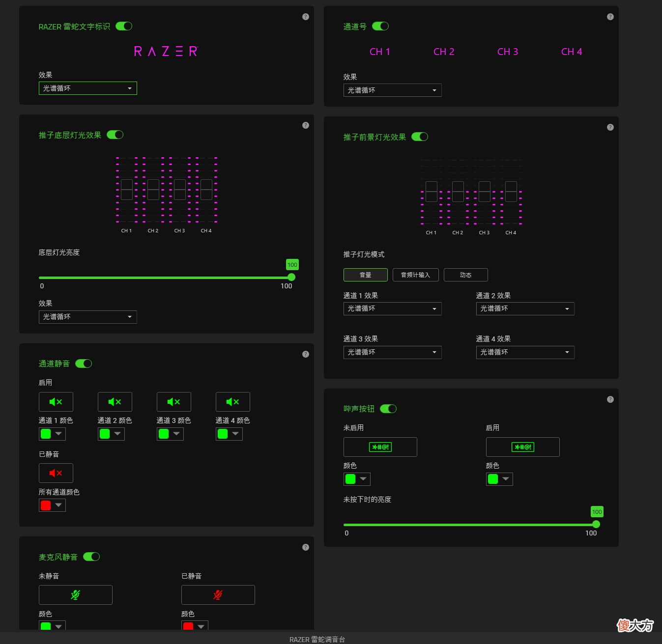
Task: Click the 未启用 bleep button icon
Action: [x=380, y=447]
